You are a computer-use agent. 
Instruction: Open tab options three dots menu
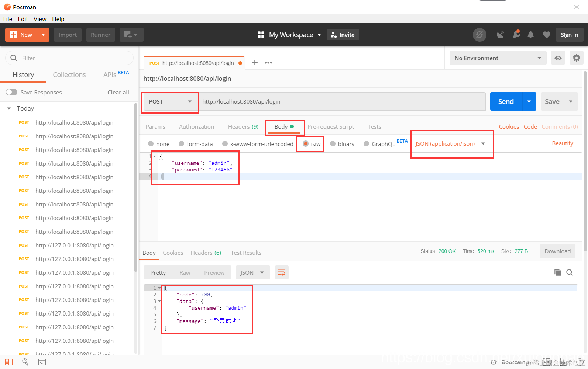point(268,63)
